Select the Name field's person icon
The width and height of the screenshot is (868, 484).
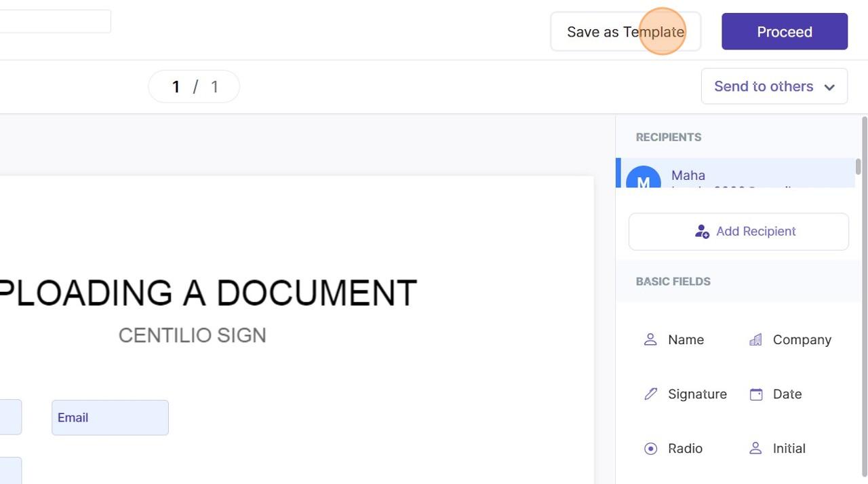(x=650, y=339)
